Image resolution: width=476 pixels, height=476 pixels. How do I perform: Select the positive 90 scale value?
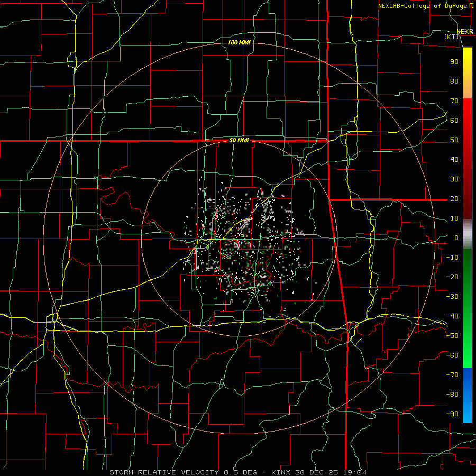454,62
